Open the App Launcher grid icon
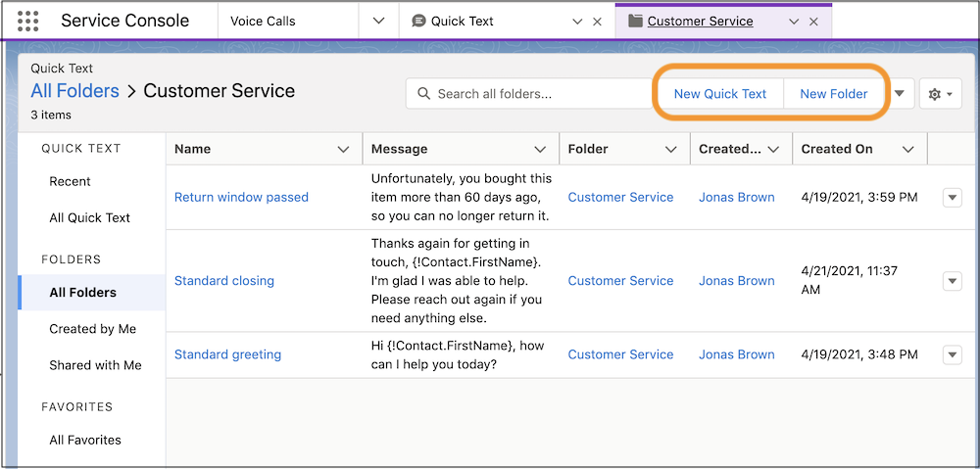980x469 pixels. [x=28, y=21]
